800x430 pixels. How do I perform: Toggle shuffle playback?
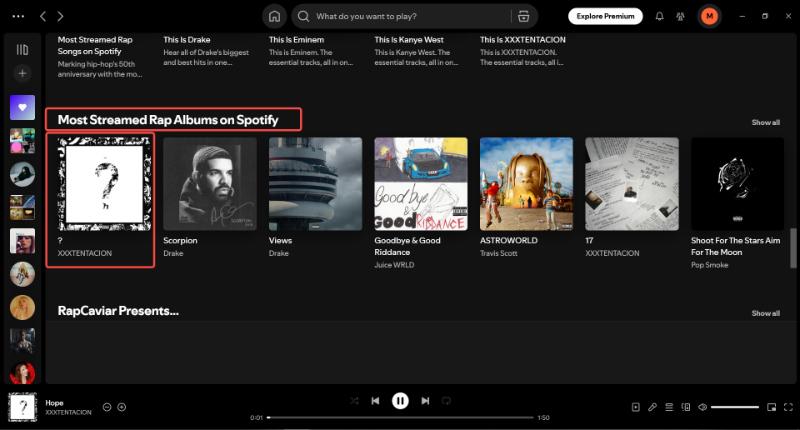tap(354, 401)
